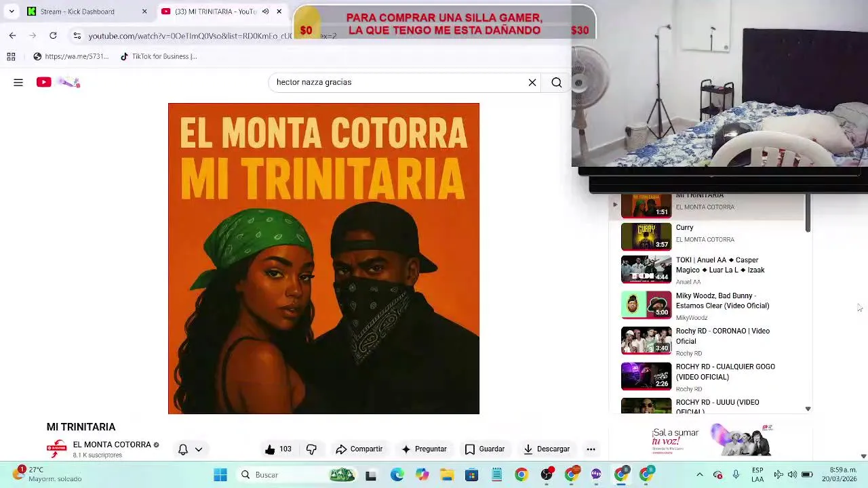Open EL MONTA COTORRA channel avatar
Viewport: 868px width, 488px height.
[x=56, y=449]
